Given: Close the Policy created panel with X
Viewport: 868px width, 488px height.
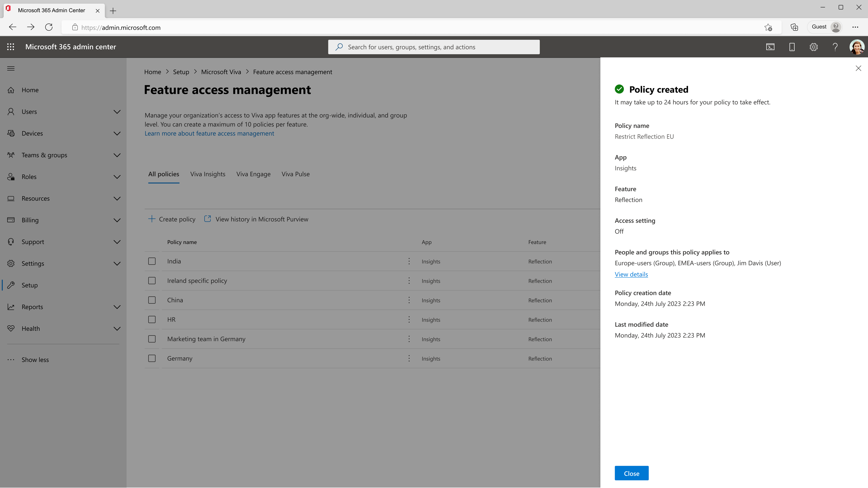Looking at the screenshot, I should [858, 68].
